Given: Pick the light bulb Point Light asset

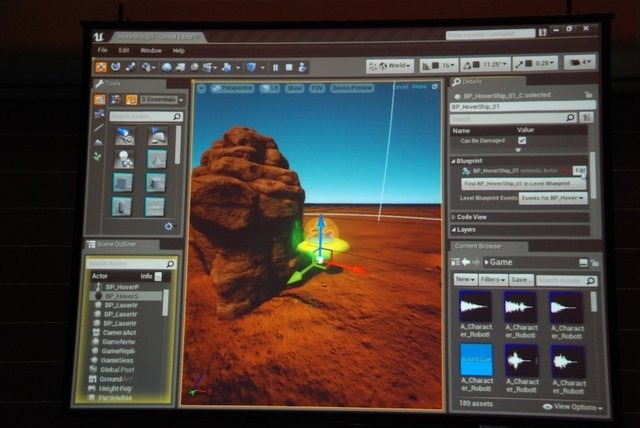Looking at the screenshot, I should [124, 159].
